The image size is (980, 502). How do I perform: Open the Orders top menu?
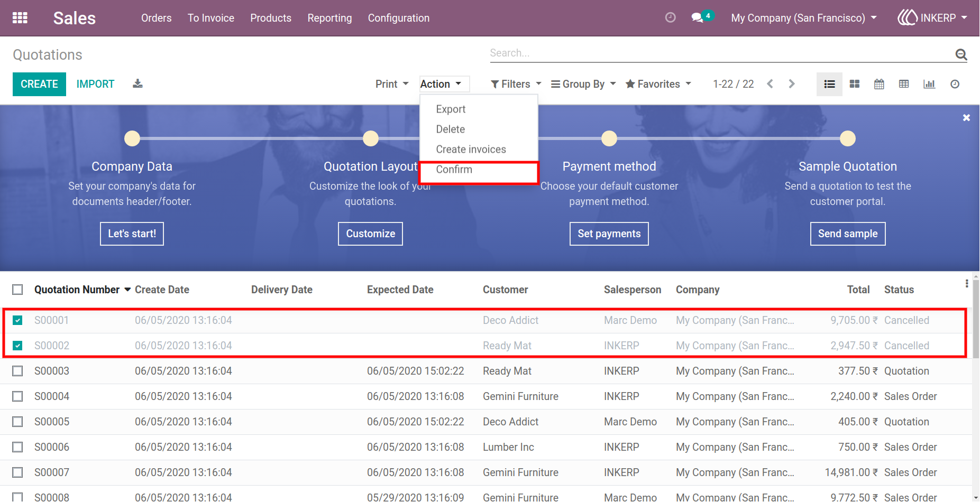pyautogui.click(x=157, y=18)
